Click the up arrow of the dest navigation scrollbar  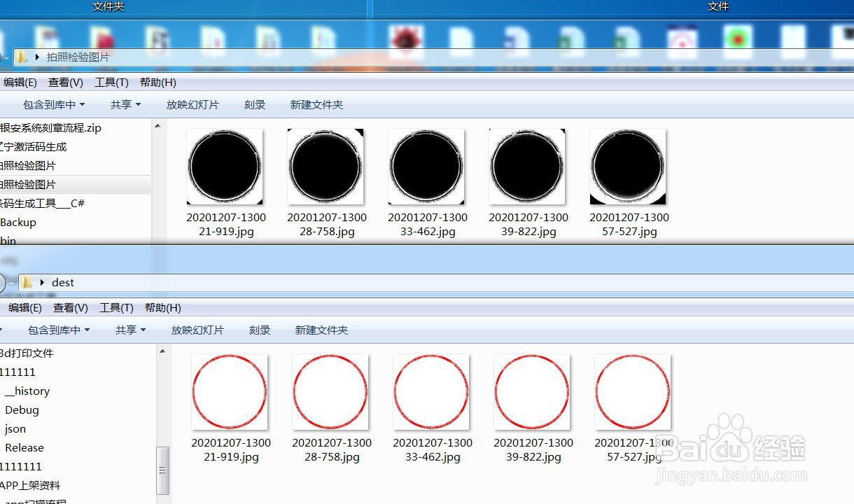pos(162,351)
